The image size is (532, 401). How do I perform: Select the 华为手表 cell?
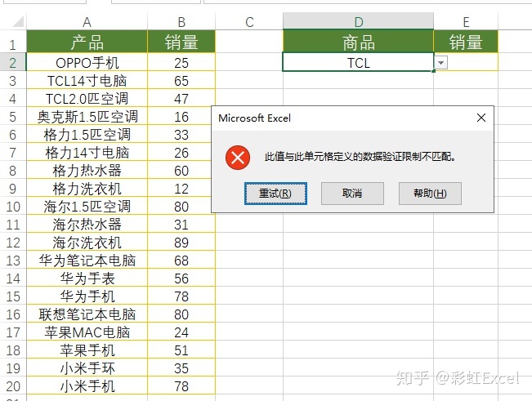(87, 278)
